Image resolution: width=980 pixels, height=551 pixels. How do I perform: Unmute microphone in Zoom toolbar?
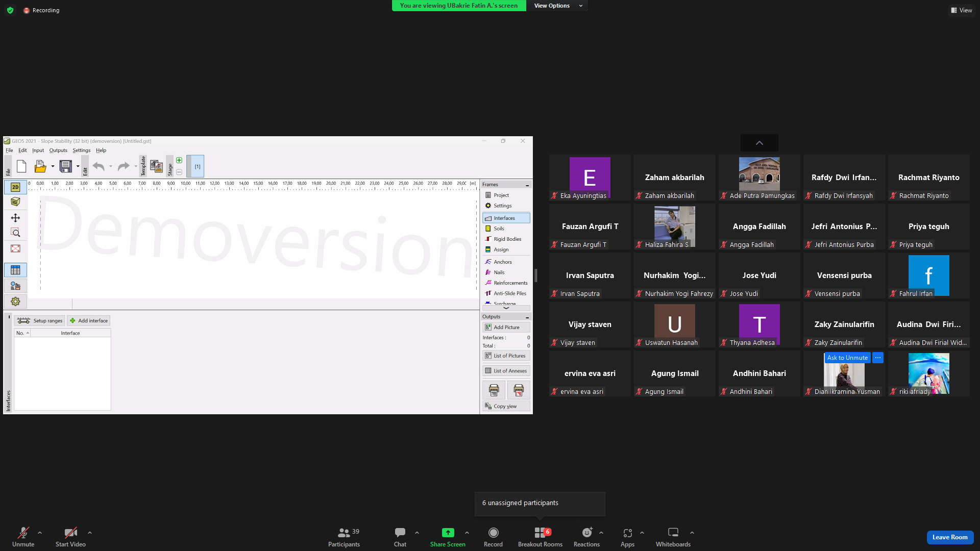click(x=23, y=537)
